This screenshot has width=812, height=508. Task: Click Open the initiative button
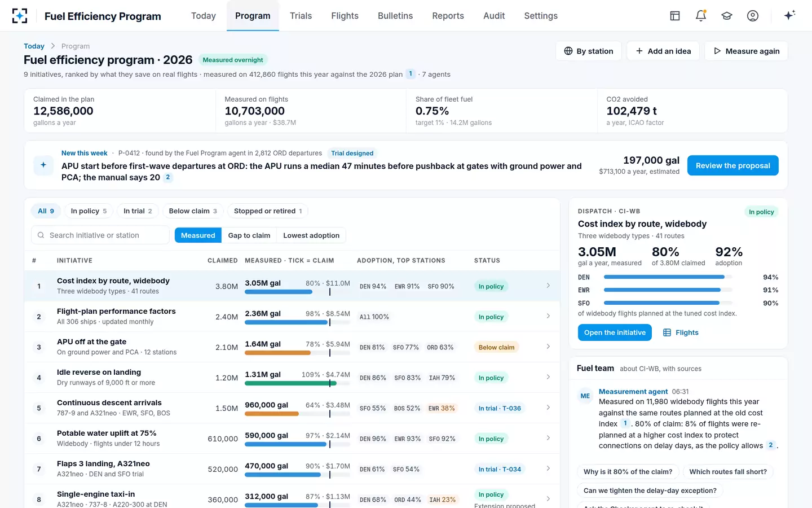click(x=615, y=332)
